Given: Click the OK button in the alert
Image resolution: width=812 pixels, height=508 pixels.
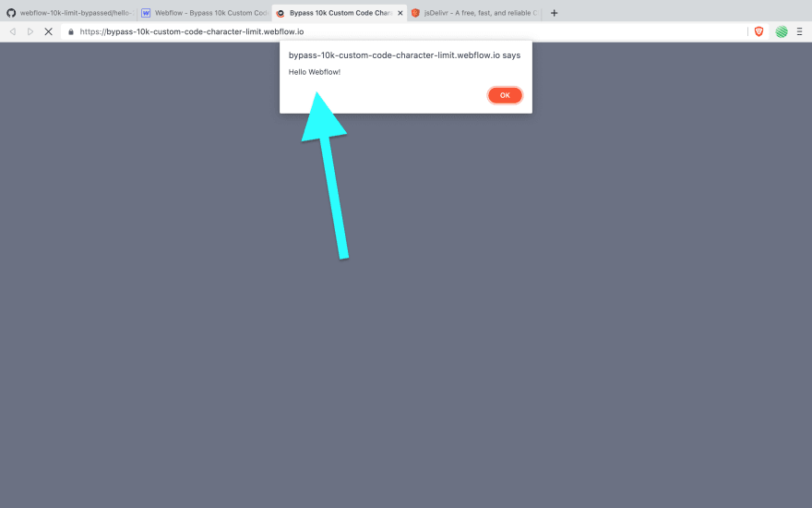Looking at the screenshot, I should pyautogui.click(x=505, y=95).
